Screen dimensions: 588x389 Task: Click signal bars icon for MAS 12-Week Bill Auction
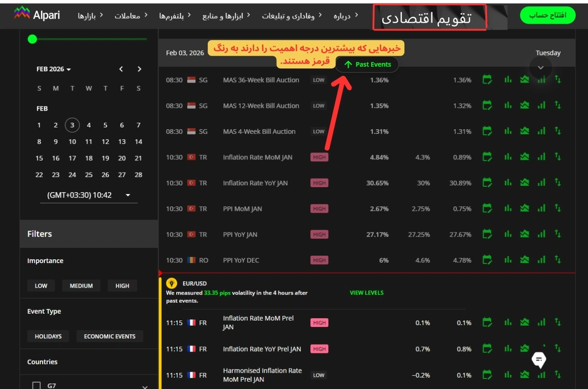point(541,105)
